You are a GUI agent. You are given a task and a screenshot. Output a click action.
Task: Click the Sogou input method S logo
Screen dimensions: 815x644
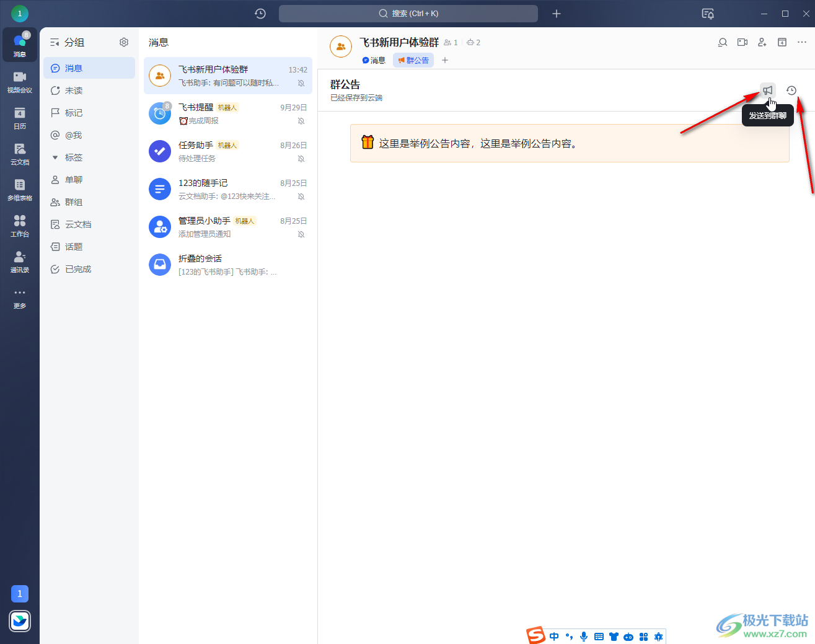click(x=535, y=635)
